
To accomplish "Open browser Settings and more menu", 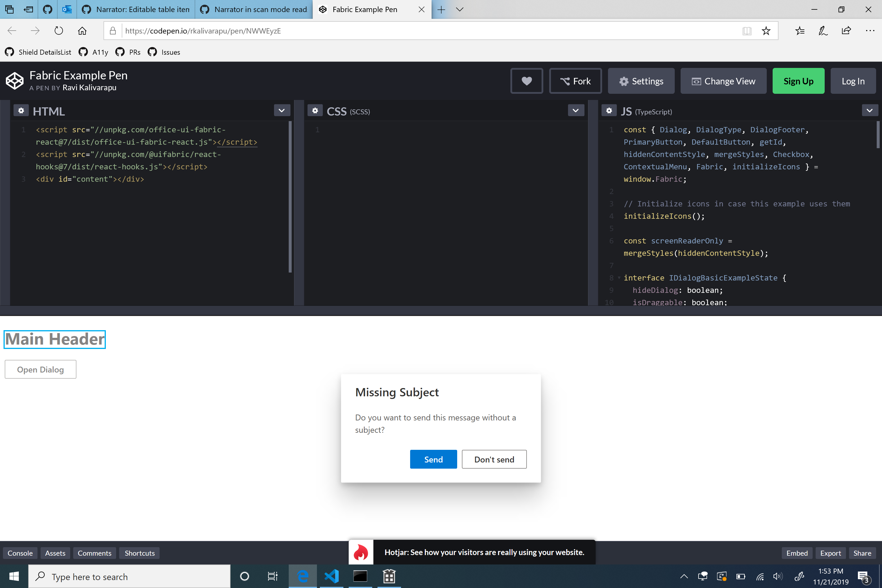I will tap(870, 31).
